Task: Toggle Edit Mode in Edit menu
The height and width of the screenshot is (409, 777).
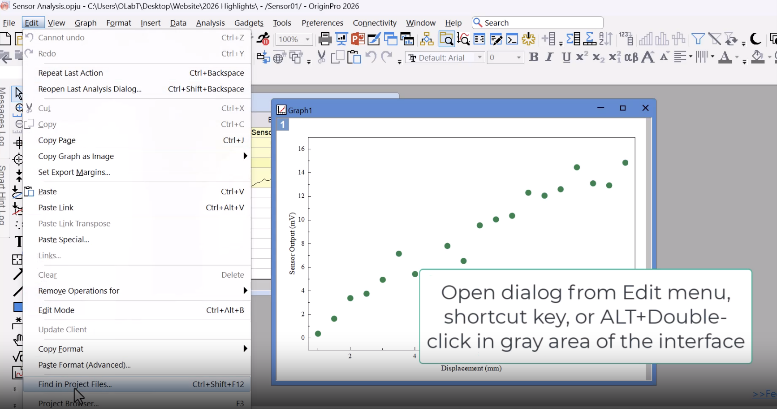Action: (x=56, y=310)
